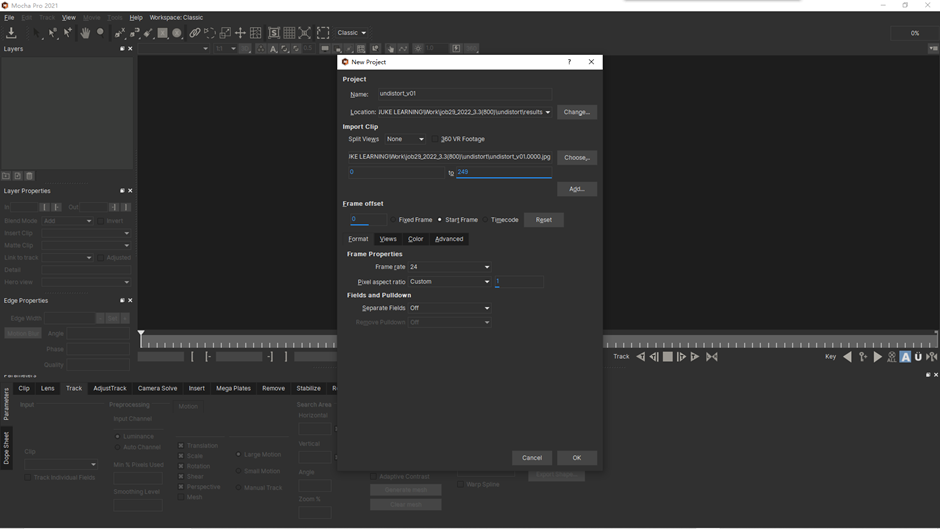Click the save project download icon
Image resolution: width=940 pixels, height=529 pixels.
(11, 33)
